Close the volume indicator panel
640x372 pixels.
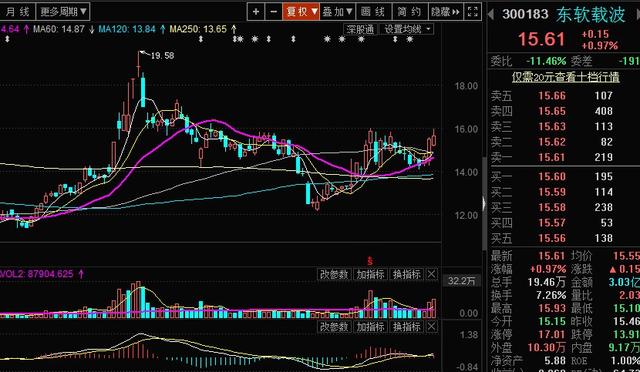[x=431, y=274]
